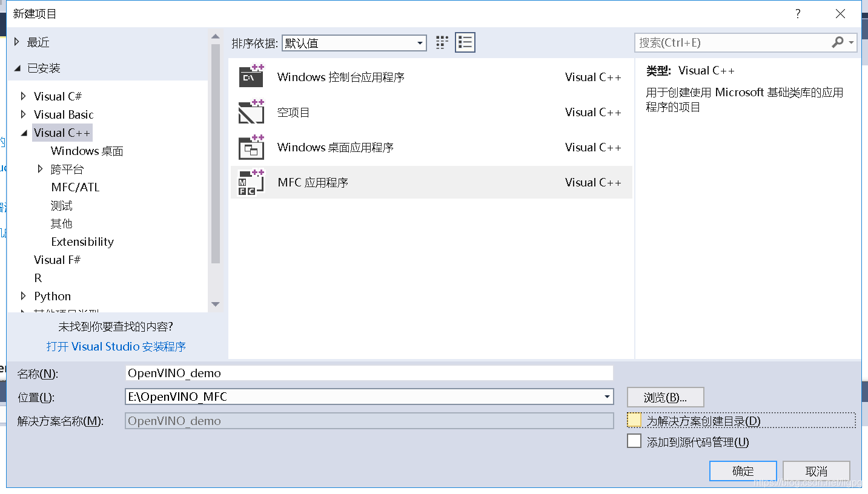
Task: Click 'Windows 桌面应用程序' template name
Action: [336, 147]
